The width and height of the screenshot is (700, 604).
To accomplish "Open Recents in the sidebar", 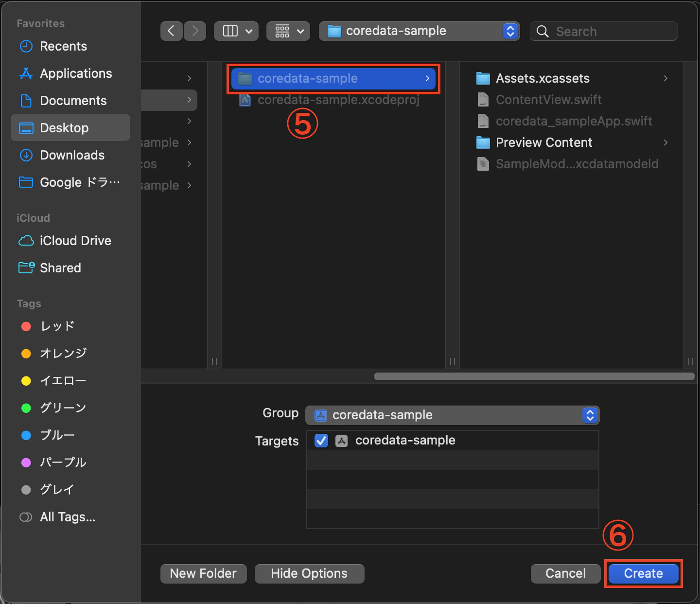I will 70,46.
